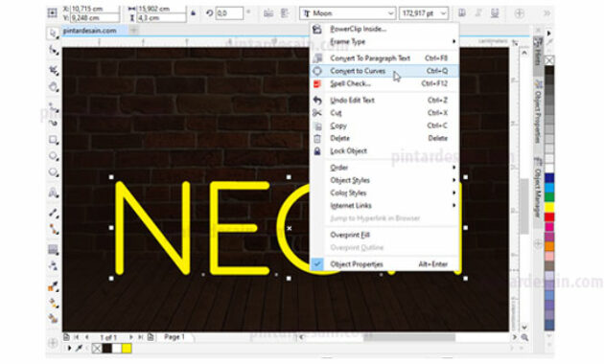This screenshot has height=364, width=604.
Task: Toggle the Lock ratio padlock
Action: click(x=194, y=13)
